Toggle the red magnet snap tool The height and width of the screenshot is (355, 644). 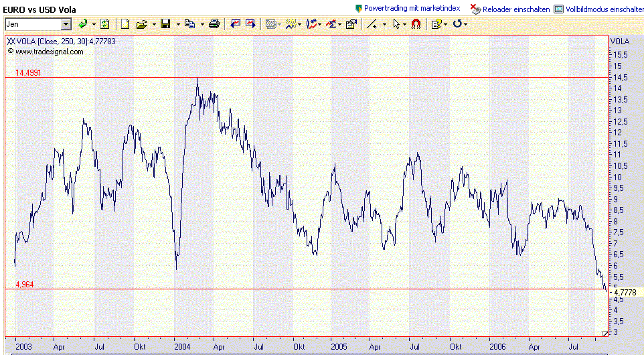(x=416, y=24)
